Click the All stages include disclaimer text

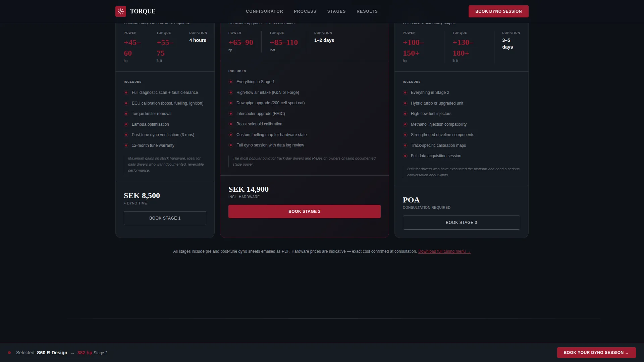point(295,251)
